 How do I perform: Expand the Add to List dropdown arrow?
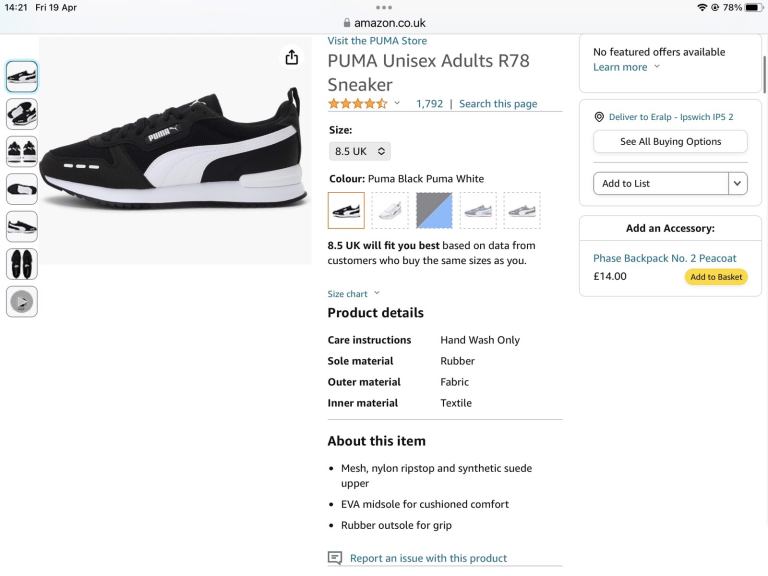(738, 183)
